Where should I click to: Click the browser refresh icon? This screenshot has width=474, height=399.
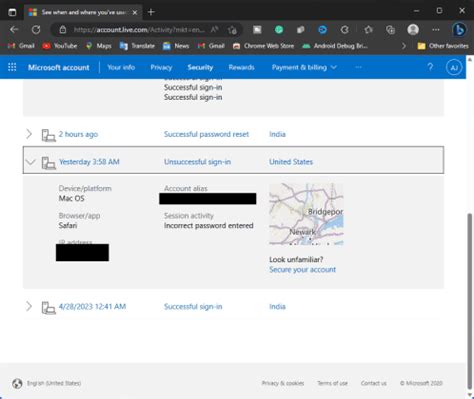[x=36, y=30]
